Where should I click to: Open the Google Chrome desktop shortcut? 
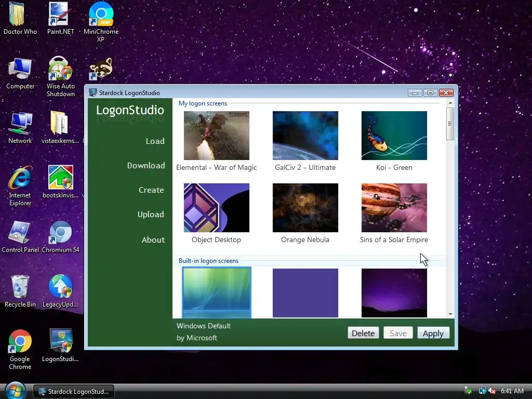pos(20,350)
